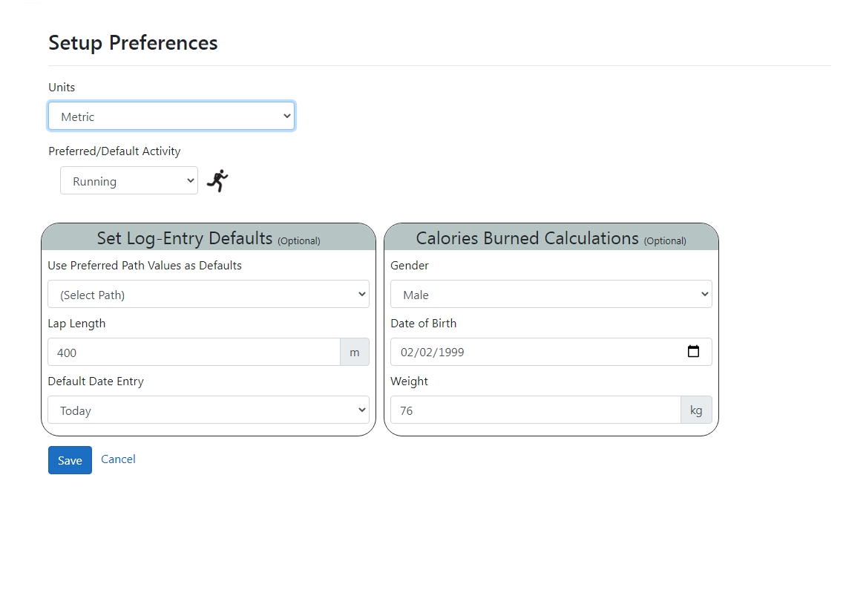Expand the Default Date Entry dropdown
This screenshot has width=846, height=616.
208,410
